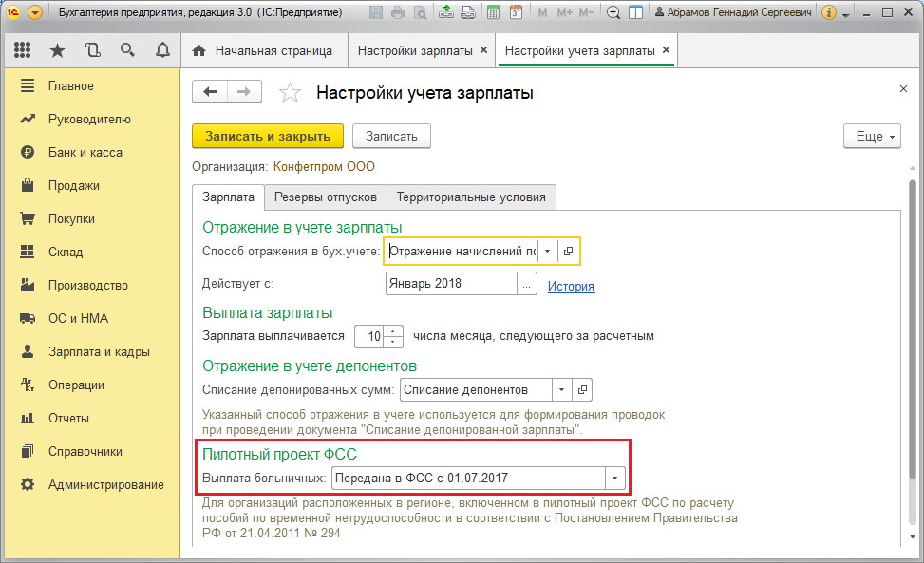The image size is (924, 563).
Task: Click the forward arrow navigation button
Action: (x=244, y=92)
